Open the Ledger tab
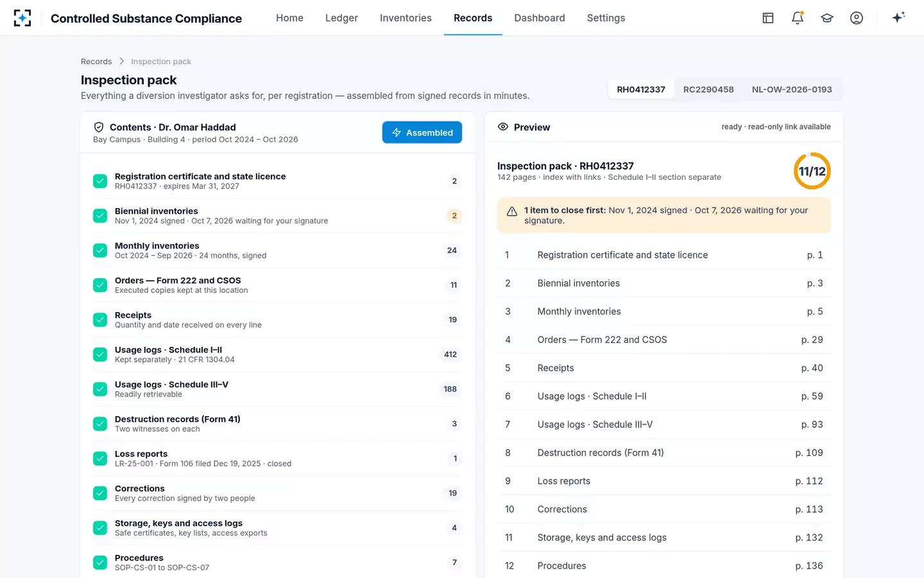Screen dimensions: 924x578 coord(341,18)
